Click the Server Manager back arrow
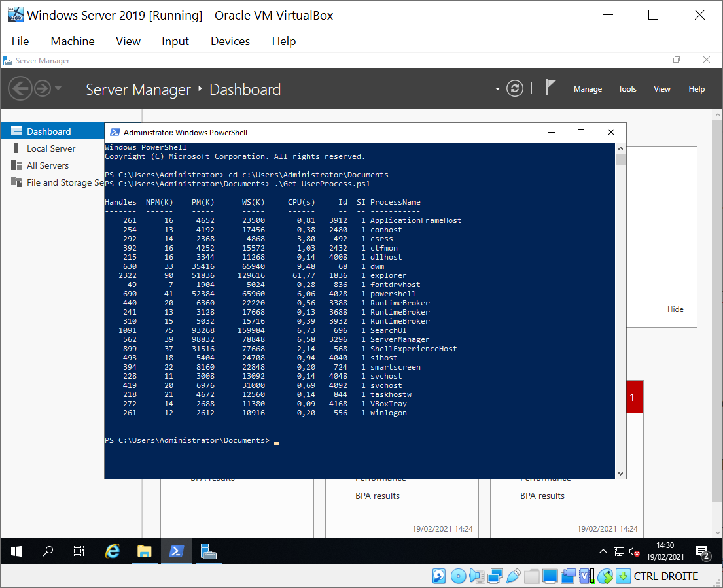Screen dimensions: 723x588 20,88
